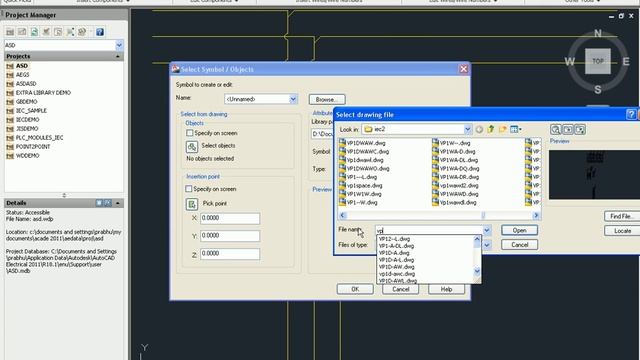Open the blue Help icon in Project Manager toolbar
Viewport: 640px width, 360px height.
point(100,32)
